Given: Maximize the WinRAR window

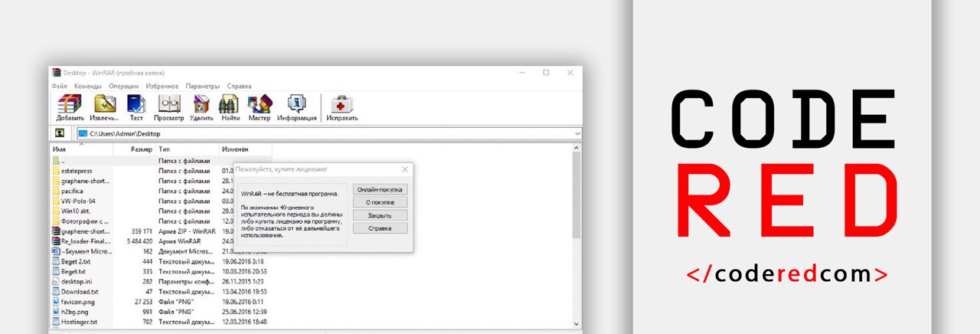Looking at the screenshot, I should 546,73.
